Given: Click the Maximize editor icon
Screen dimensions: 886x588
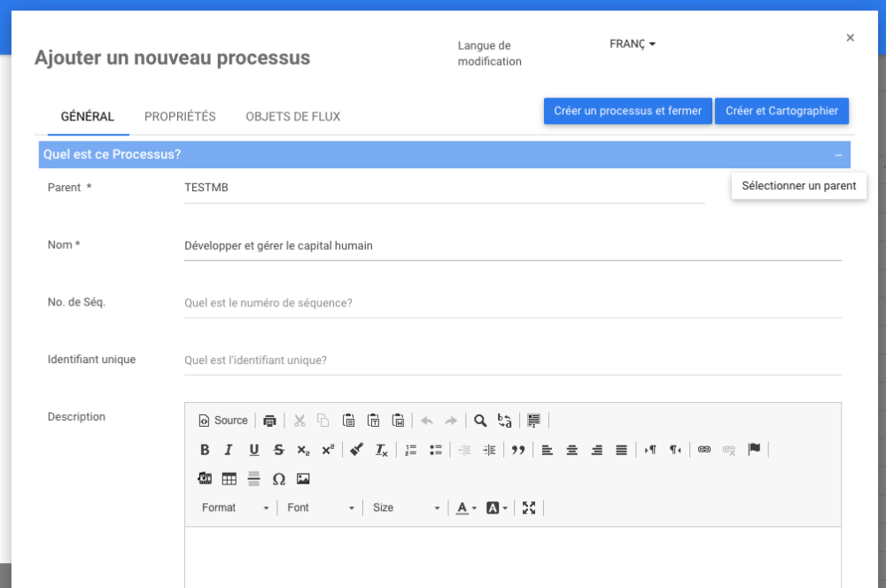Looking at the screenshot, I should [529, 507].
